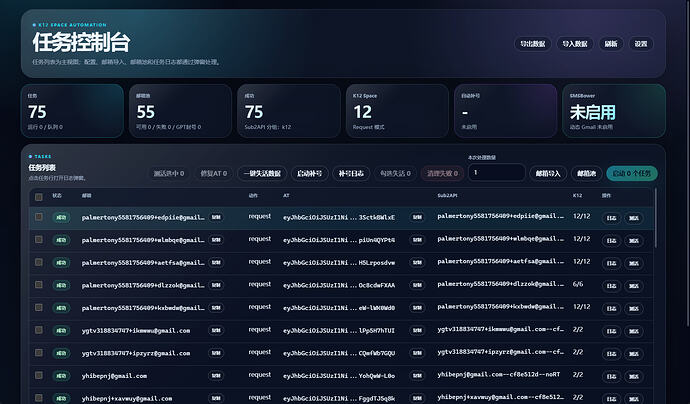Click the copy pill beside AT token 3SctkBWlxE
This screenshot has width=690, height=404.
click(x=417, y=217)
